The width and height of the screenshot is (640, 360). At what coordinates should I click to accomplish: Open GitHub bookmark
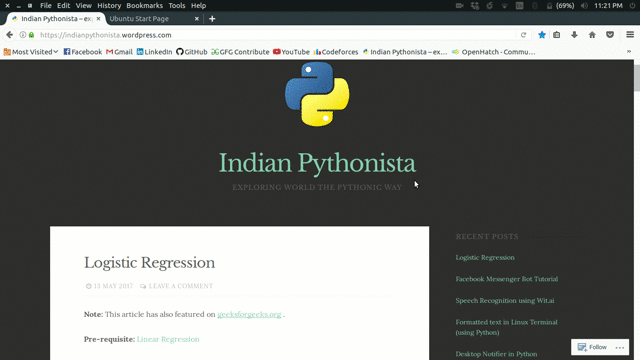click(192, 52)
